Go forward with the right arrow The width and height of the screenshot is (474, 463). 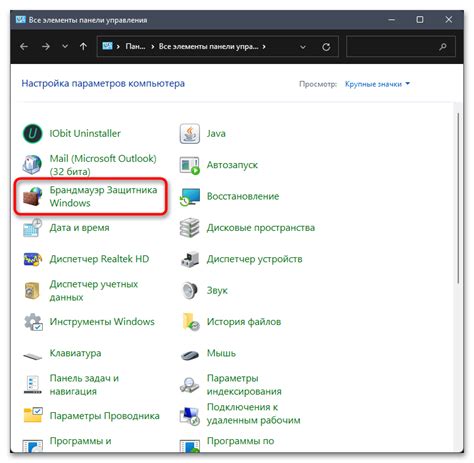pyautogui.click(x=46, y=47)
